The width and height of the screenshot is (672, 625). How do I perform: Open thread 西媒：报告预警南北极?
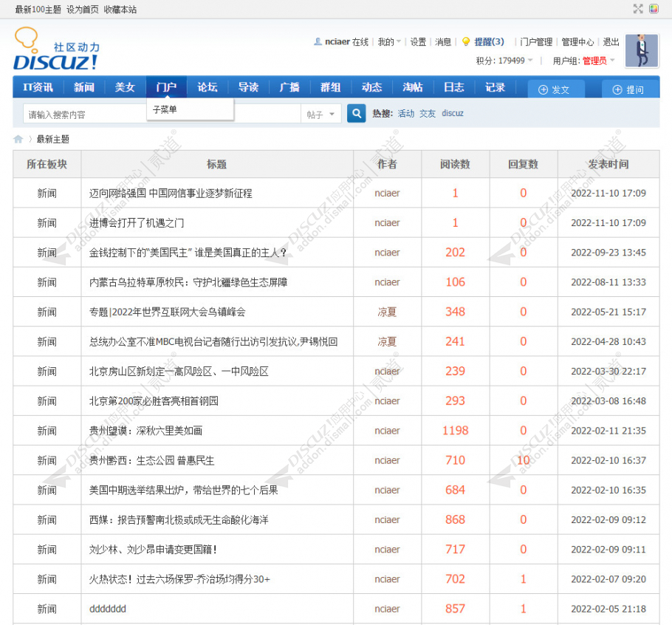pyautogui.click(x=179, y=520)
